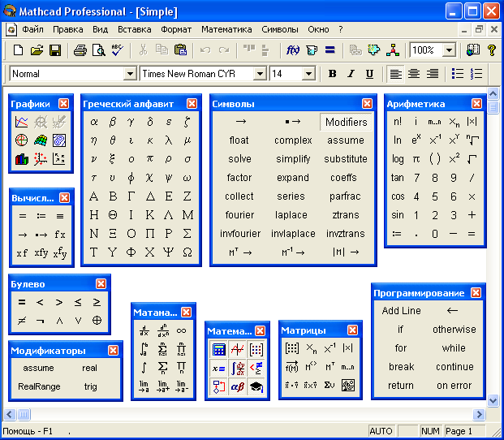
Task: Click the simplify keyword button
Action: [293, 159]
